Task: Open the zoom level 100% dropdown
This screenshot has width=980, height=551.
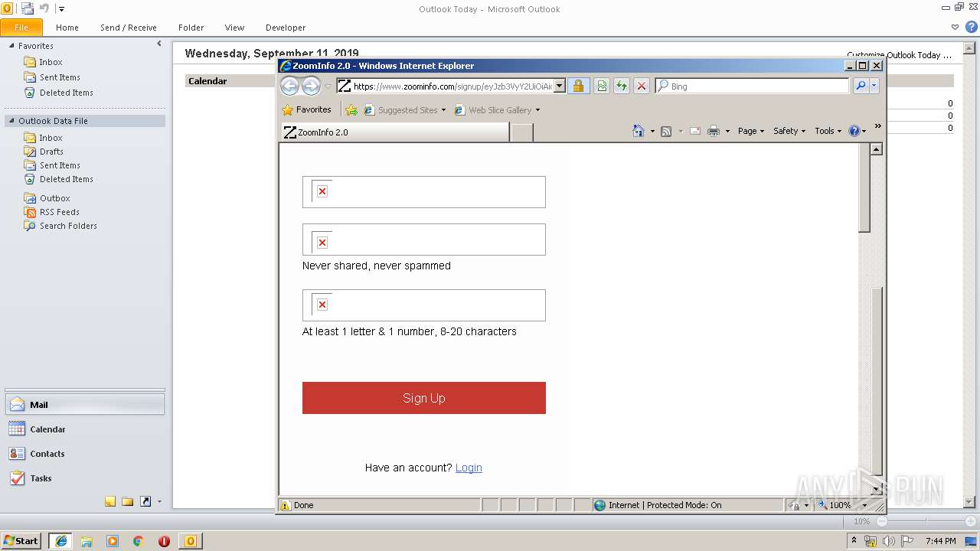Action: (x=865, y=505)
